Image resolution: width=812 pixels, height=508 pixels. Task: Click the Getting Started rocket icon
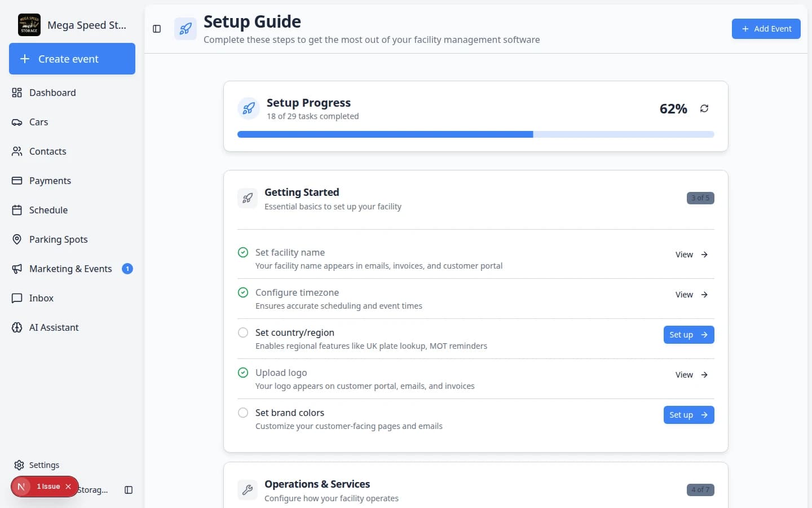click(x=248, y=198)
